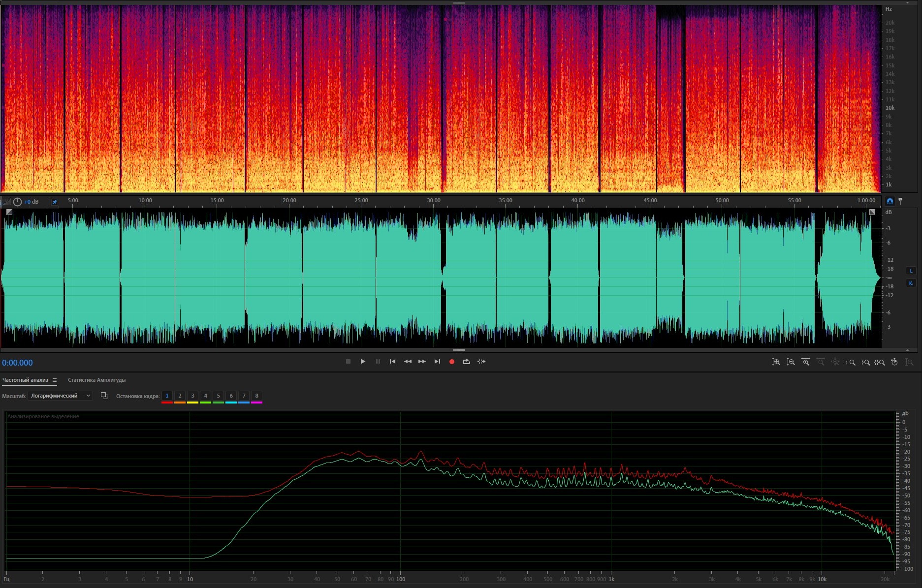Toggle the snapping magnet icon
This screenshot has height=588, width=922.
pyautogui.click(x=890, y=201)
